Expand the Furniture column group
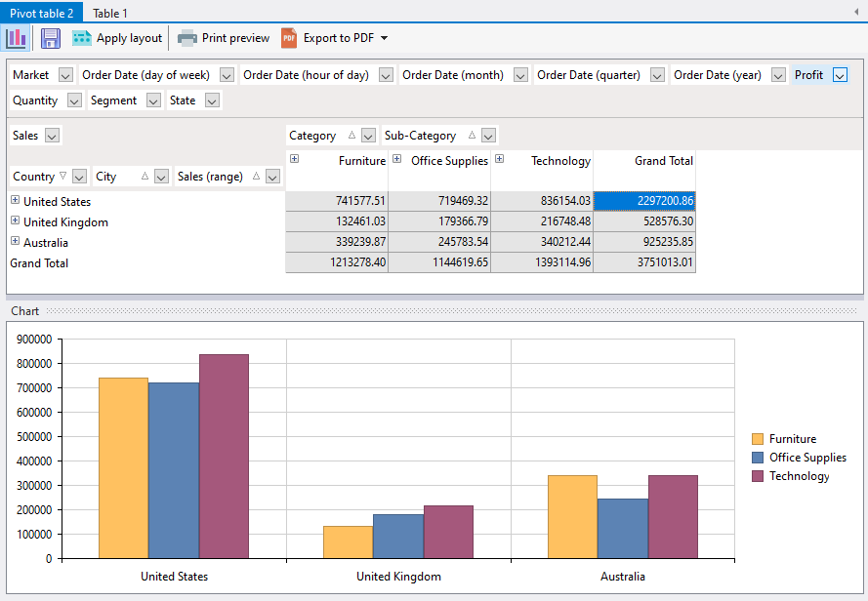868x601 pixels. tap(294, 159)
